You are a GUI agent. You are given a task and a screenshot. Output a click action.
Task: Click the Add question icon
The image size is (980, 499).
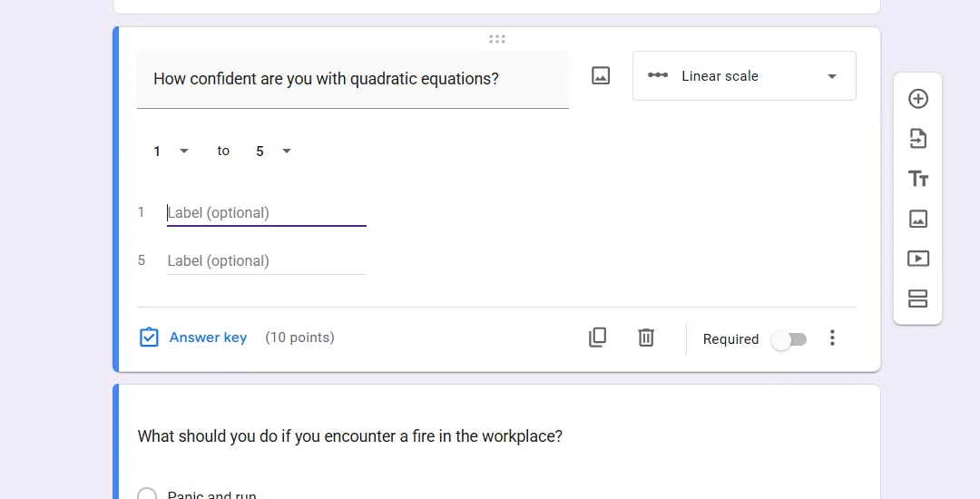[918, 99]
